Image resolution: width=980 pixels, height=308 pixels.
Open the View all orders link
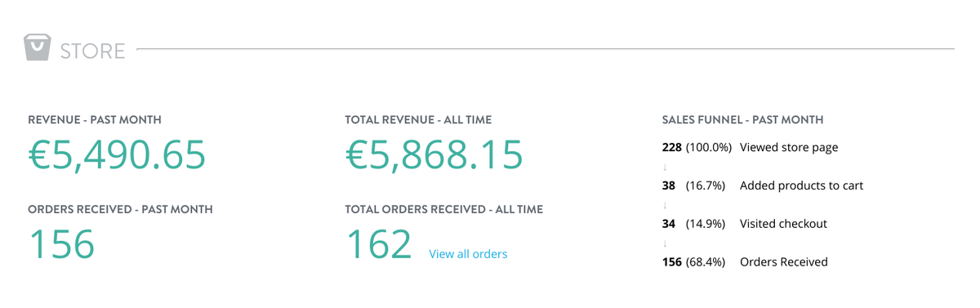[x=468, y=254]
